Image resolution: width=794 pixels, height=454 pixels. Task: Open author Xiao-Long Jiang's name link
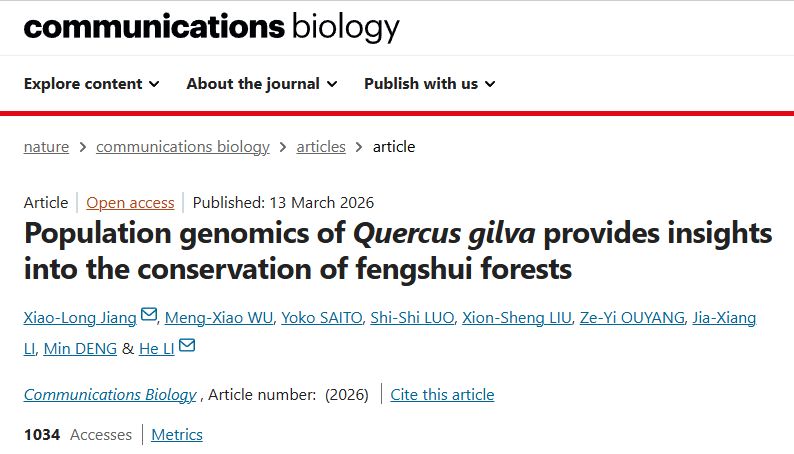coord(80,318)
